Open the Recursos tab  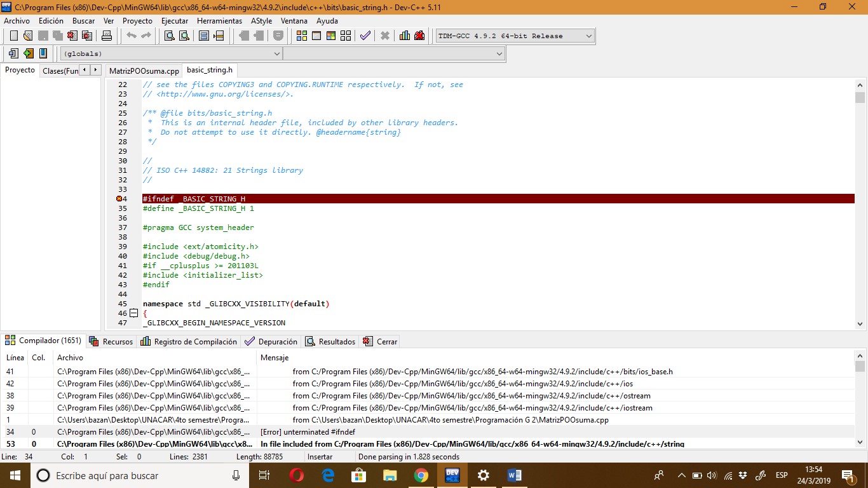[111, 341]
